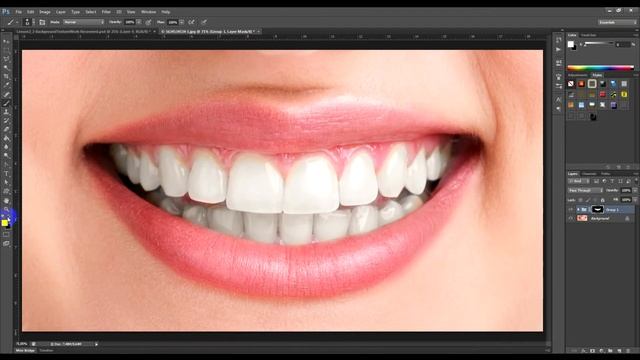Toggle the Brush panel button
Image resolution: width=640 pixels, height=360 pixels.
pos(42,22)
